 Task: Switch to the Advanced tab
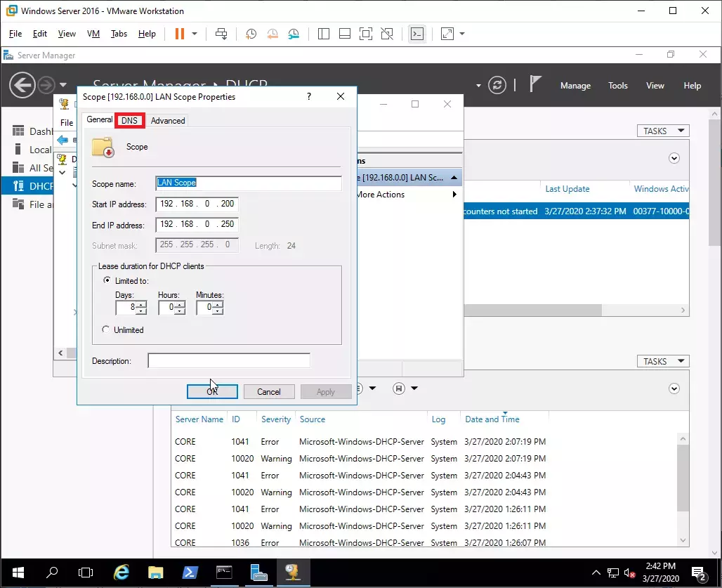(168, 121)
